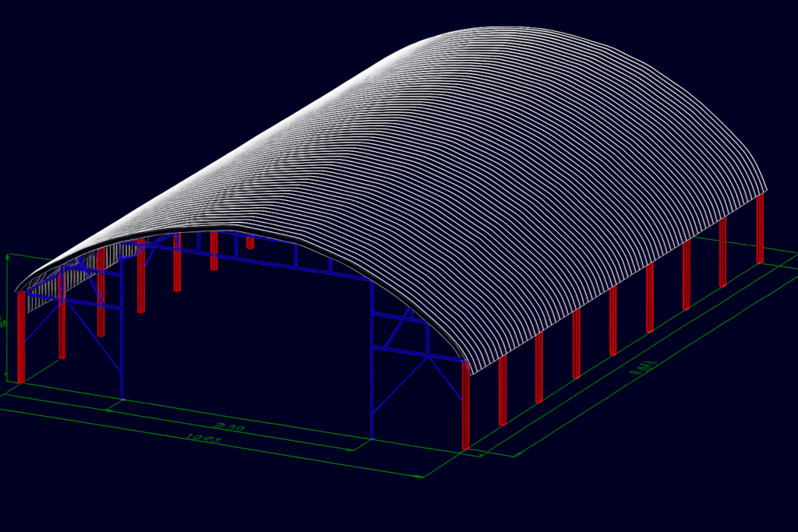Pick the 7.30 door width dimension text
The image size is (798, 532).
click(229, 426)
